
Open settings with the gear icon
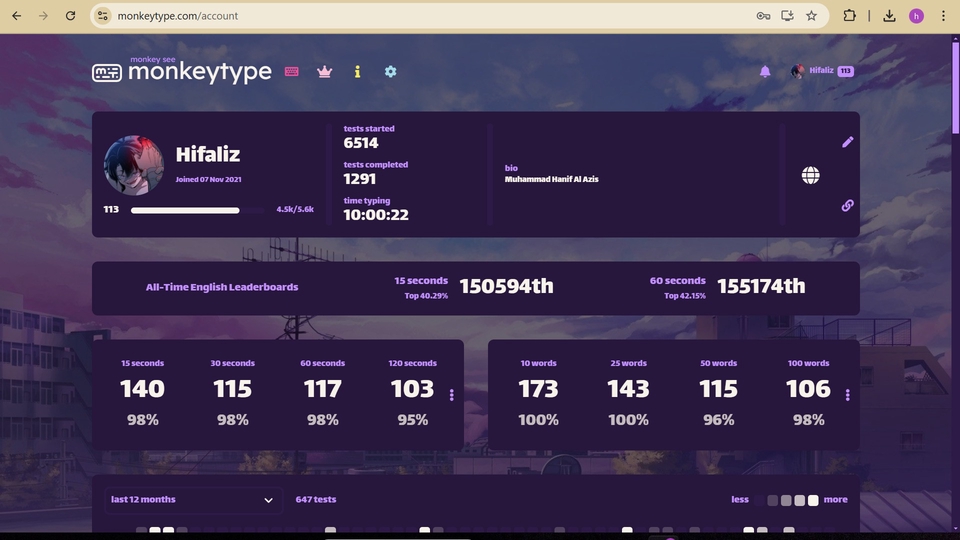(391, 72)
